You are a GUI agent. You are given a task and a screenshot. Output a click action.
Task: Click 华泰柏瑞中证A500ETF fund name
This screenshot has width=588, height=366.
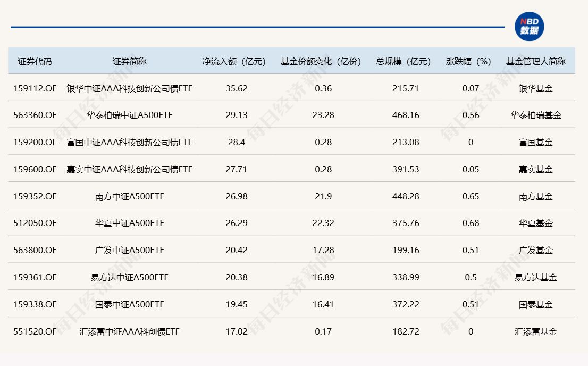[130, 115]
